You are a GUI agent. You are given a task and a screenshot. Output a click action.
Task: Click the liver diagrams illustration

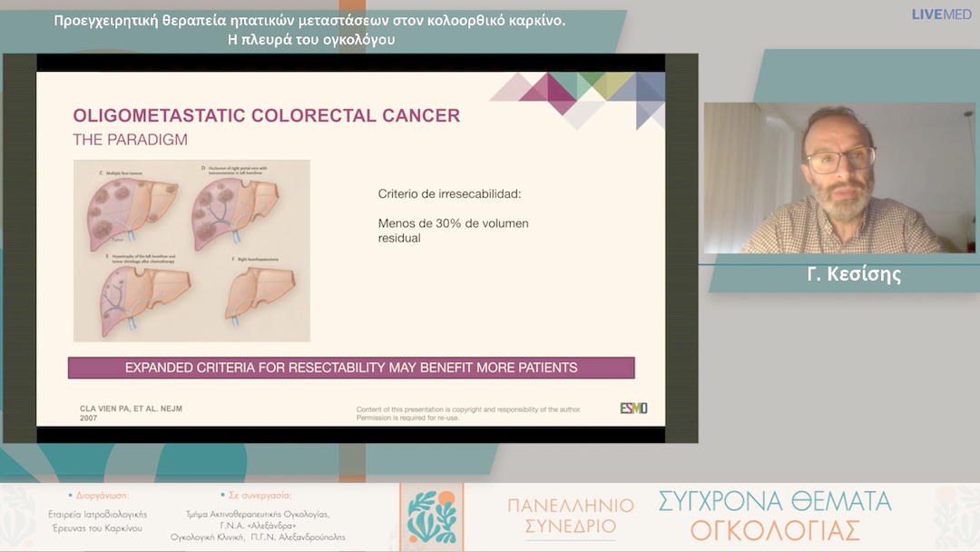tap(191, 251)
